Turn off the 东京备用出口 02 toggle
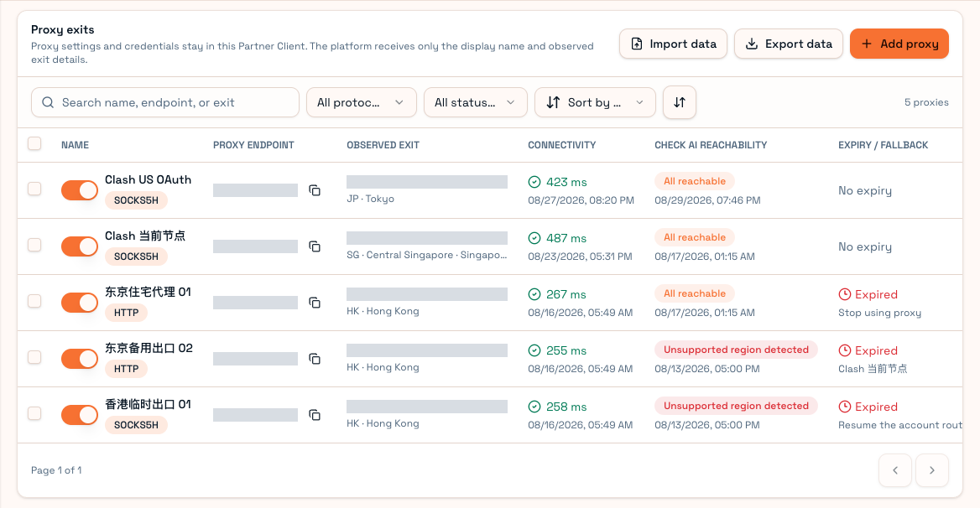Screen dimensions: 980x508 (80, 359)
